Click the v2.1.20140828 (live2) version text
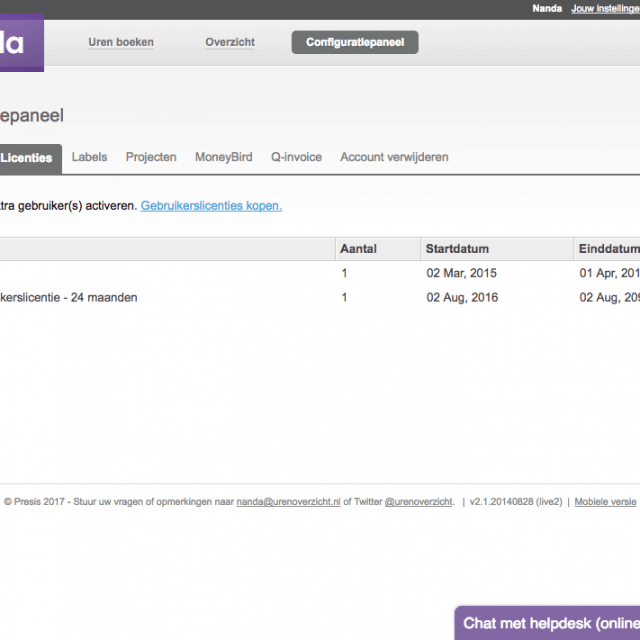The height and width of the screenshot is (640, 640). tap(516, 502)
